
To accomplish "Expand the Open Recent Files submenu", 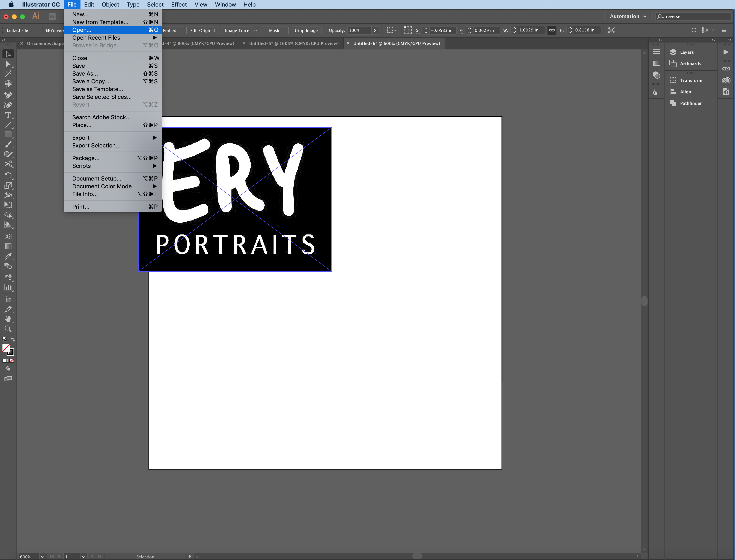I will pyautogui.click(x=113, y=38).
